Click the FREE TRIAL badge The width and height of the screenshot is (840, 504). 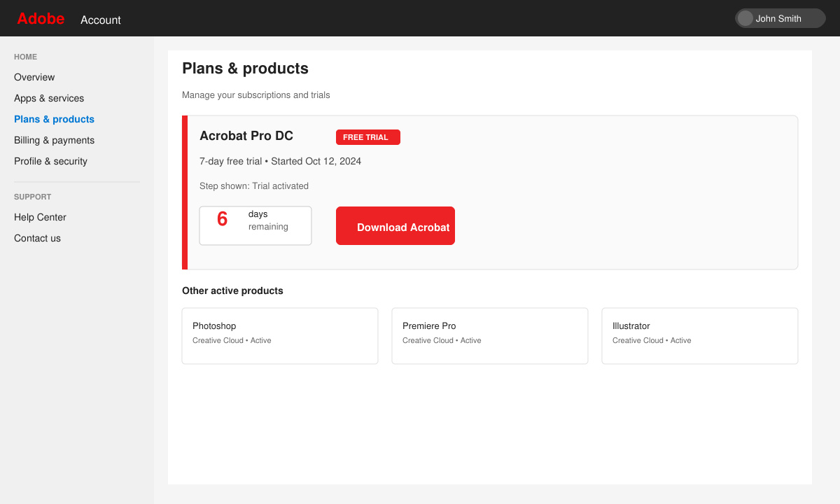(x=368, y=137)
